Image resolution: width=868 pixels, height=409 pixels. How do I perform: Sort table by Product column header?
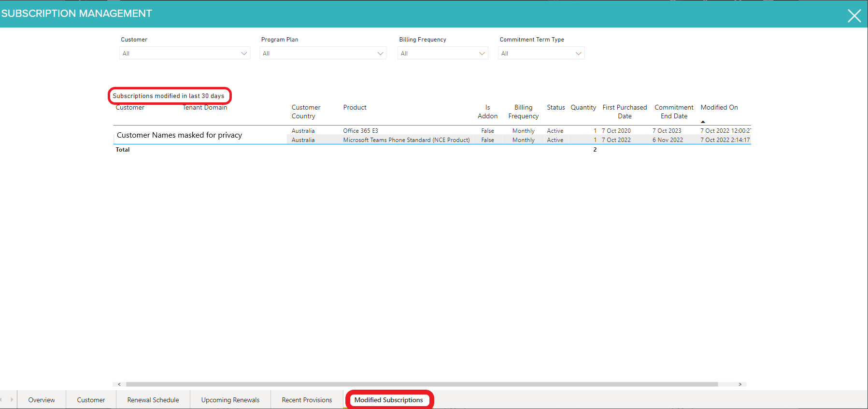[355, 108]
